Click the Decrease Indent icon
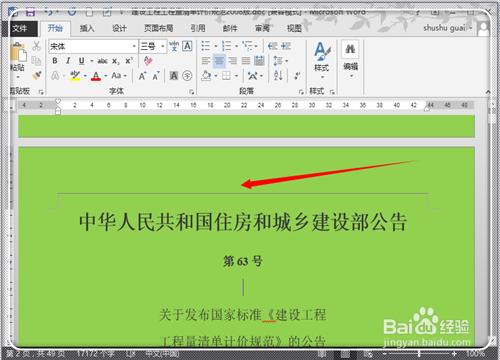Viewport: 500px width, 360px height. point(273,46)
